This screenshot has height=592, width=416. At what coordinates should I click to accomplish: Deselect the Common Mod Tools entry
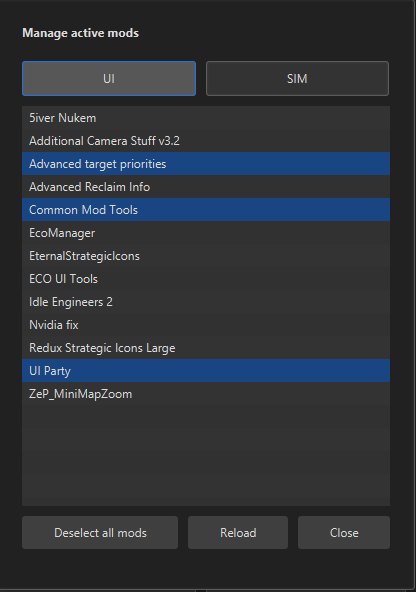206,210
